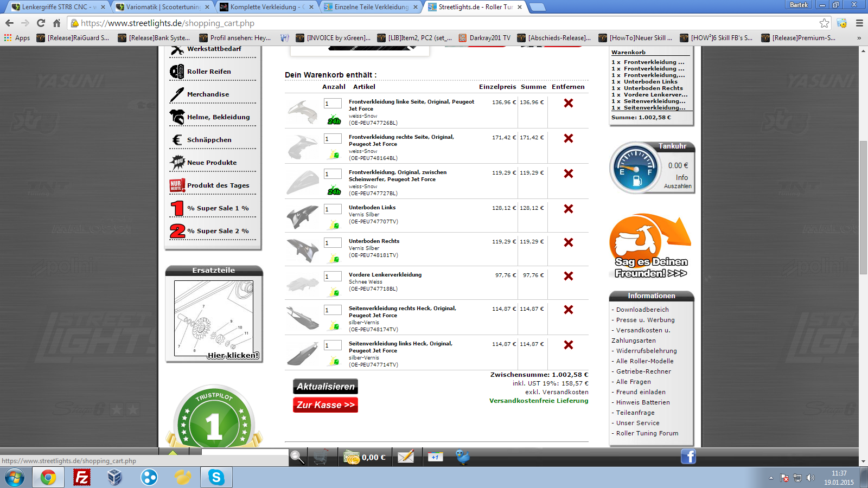Viewport: 868px width, 488px height.
Task: Open the envelope message icon in bottom bar
Action: click(x=406, y=457)
